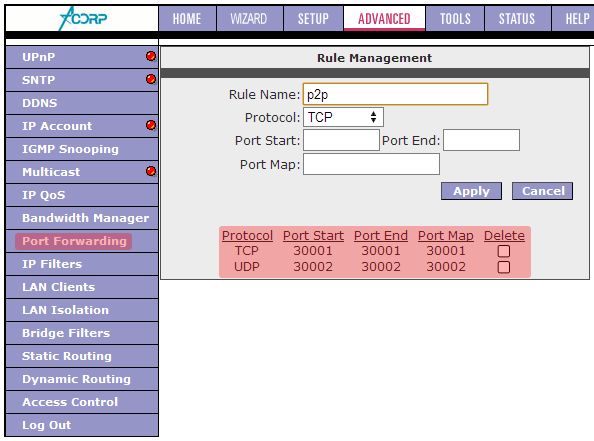Click the red status indicator beside SNTP
The image size is (594, 441).
[151, 79]
